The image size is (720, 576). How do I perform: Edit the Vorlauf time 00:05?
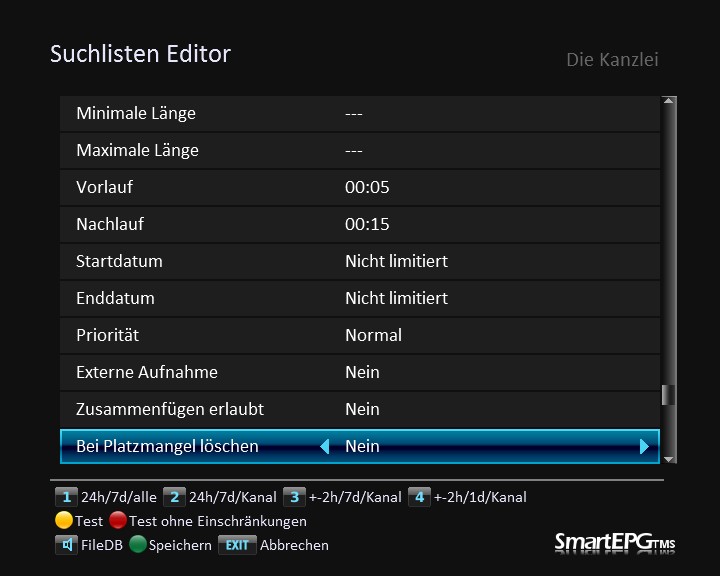point(367,187)
